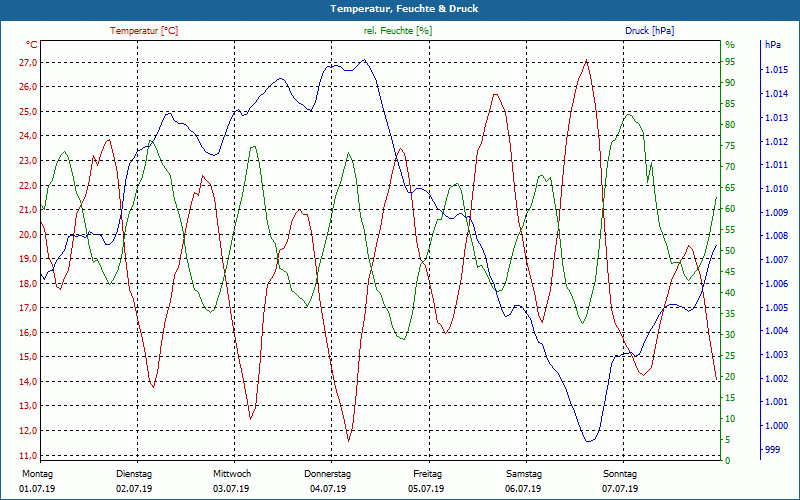Click the '11,0' temperature axis value
The height and width of the screenshot is (500, 800).
[28, 455]
